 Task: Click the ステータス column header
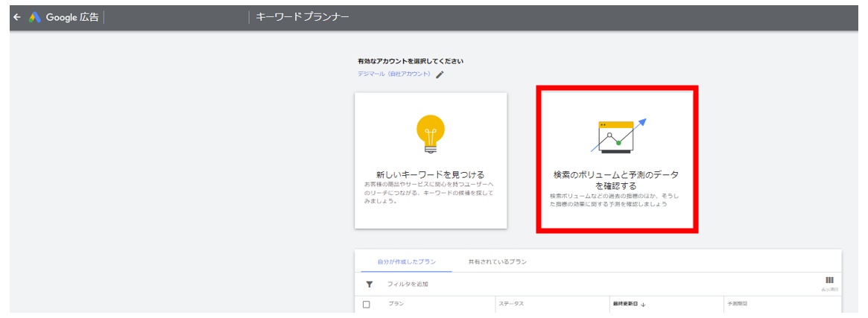511,304
